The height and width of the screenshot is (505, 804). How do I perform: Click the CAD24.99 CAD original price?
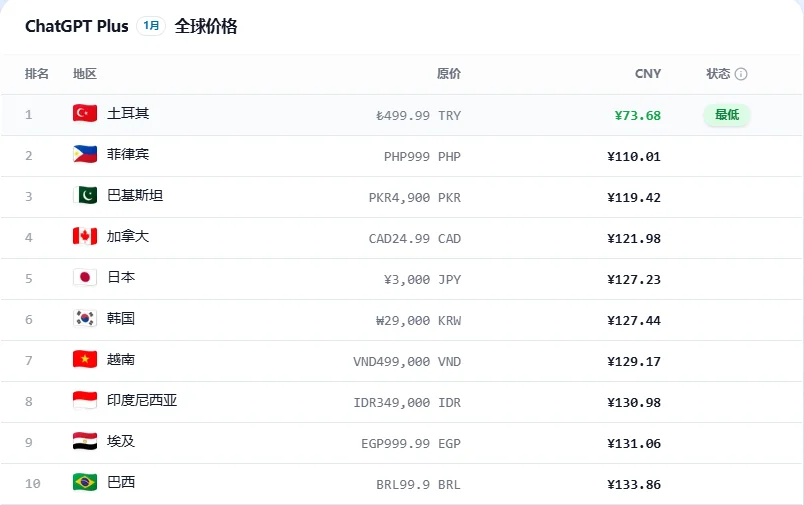coord(415,239)
